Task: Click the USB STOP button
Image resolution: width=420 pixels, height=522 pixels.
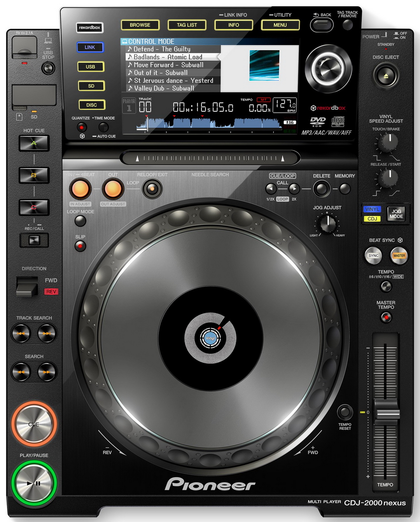Action: [48, 68]
